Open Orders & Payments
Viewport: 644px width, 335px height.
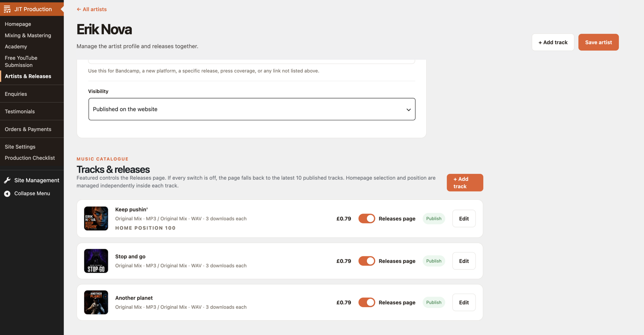point(28,129)
